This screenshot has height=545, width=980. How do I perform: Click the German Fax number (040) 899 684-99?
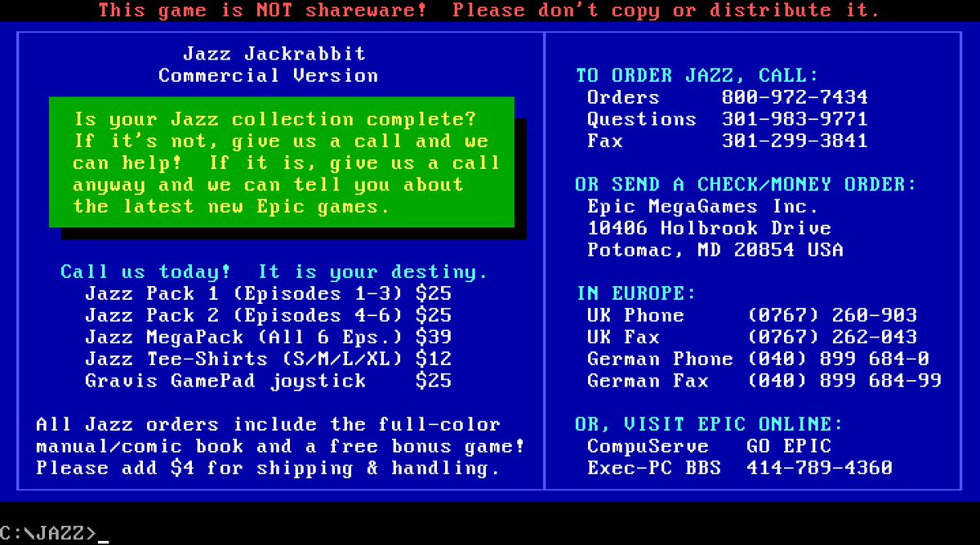(x=844, y=381)
